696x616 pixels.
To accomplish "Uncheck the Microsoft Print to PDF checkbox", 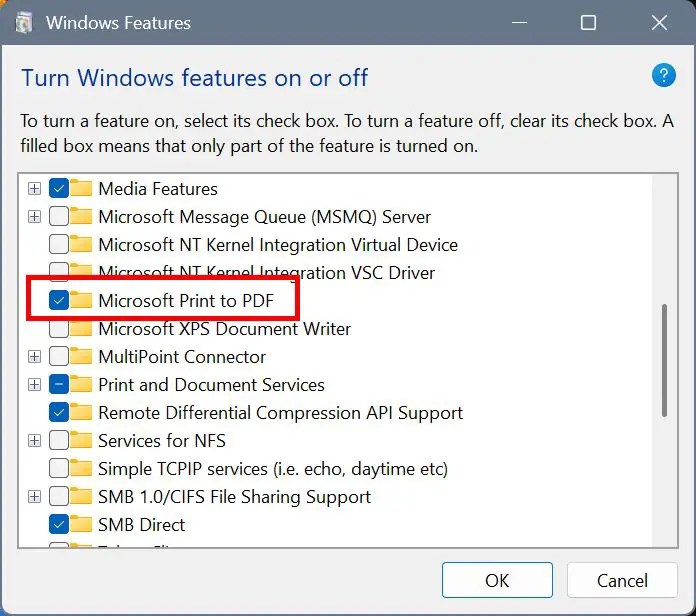I will pyautogui.click(x=59, y=300).
